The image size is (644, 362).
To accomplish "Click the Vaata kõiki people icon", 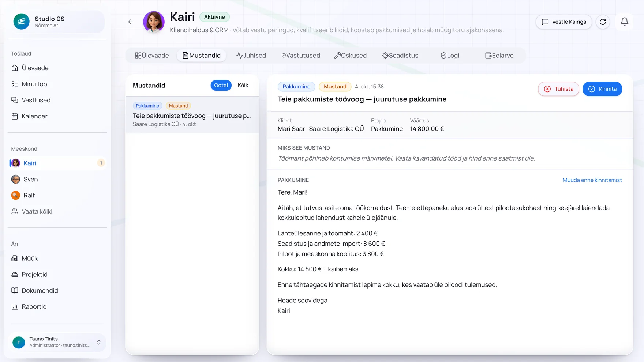I will (x=15, y=211).
